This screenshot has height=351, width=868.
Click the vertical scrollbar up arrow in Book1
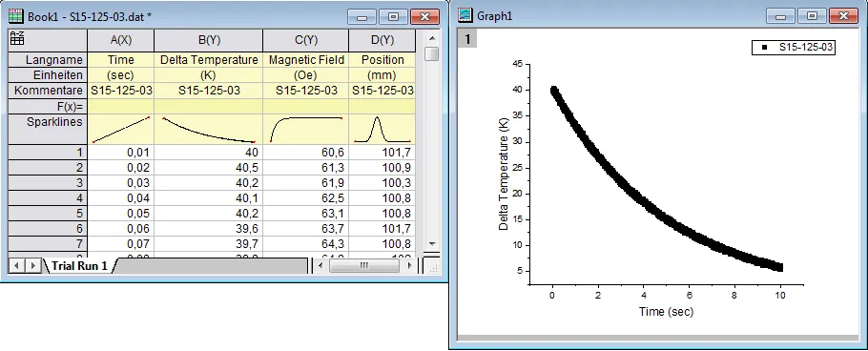(x=432, y=38)
